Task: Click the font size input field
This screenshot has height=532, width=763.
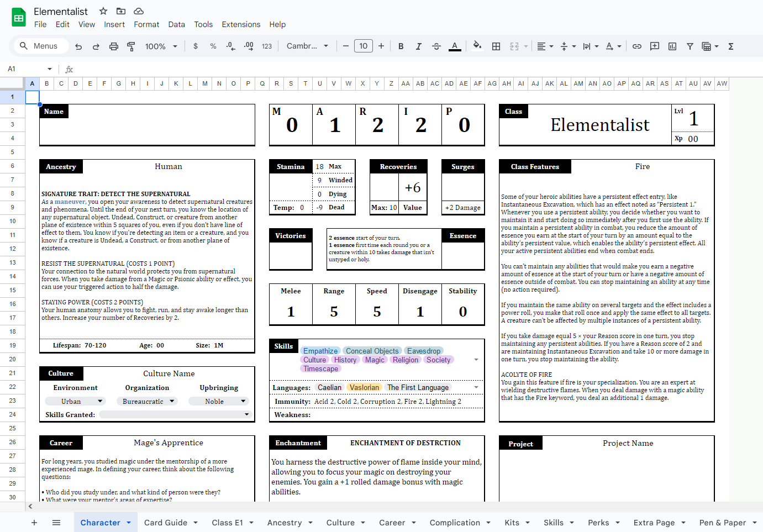Action: click(x=364, y=46)
